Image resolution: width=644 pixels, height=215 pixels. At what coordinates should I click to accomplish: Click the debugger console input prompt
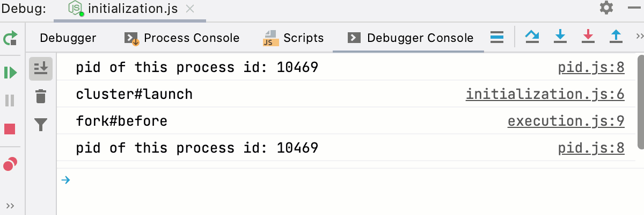[322, 180]
